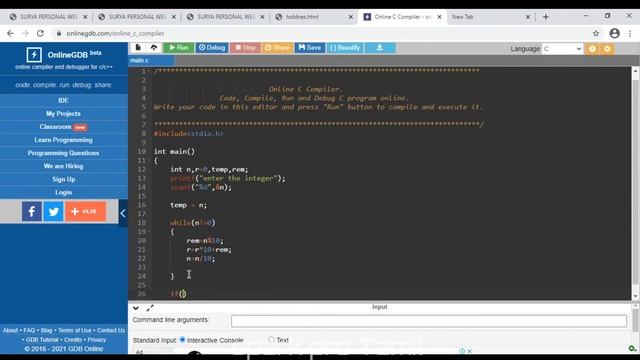640x360 pixels.
Task: Click the line 12 variable declaration
Action: tap(209, 169)
